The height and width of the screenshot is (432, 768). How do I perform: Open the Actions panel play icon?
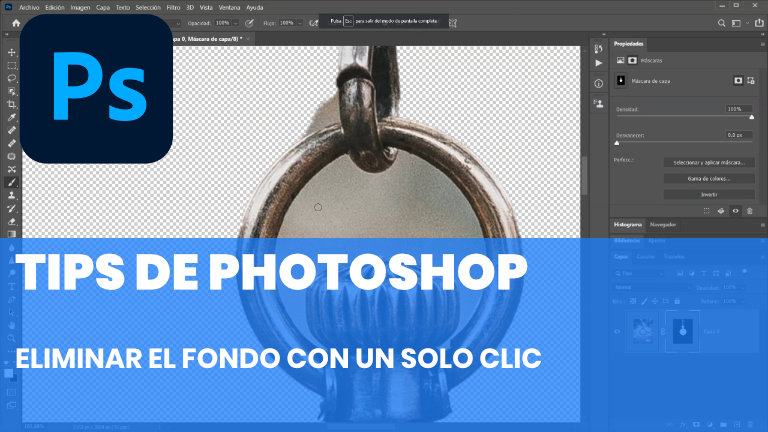[599, 63]
